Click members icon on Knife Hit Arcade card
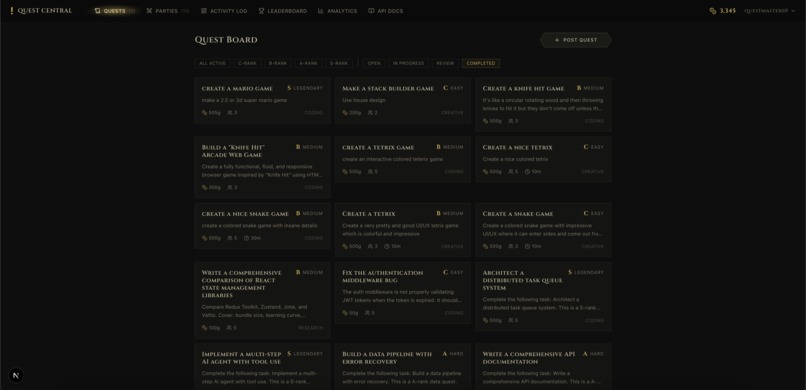 [229, 188]
